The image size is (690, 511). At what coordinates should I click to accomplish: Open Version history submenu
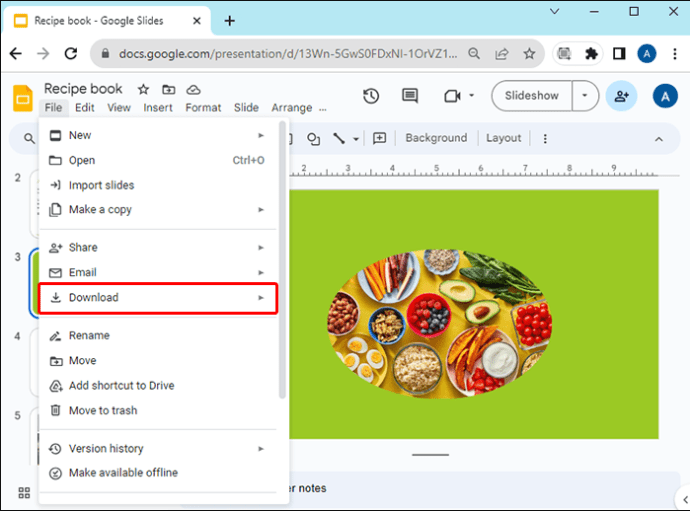point(157,449)
